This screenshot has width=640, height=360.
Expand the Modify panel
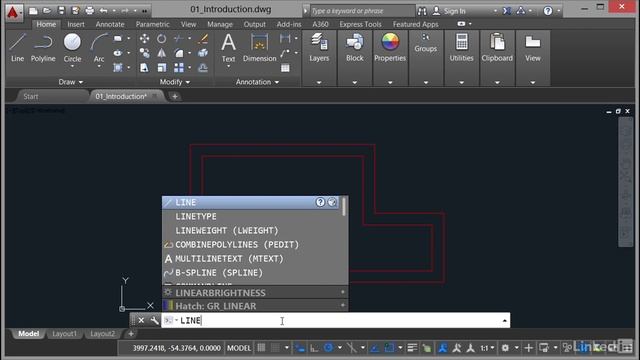[175, 82]
